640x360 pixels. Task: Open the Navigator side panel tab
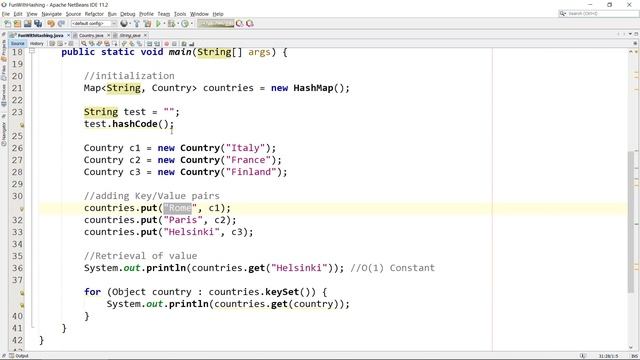tap(4, 133)
